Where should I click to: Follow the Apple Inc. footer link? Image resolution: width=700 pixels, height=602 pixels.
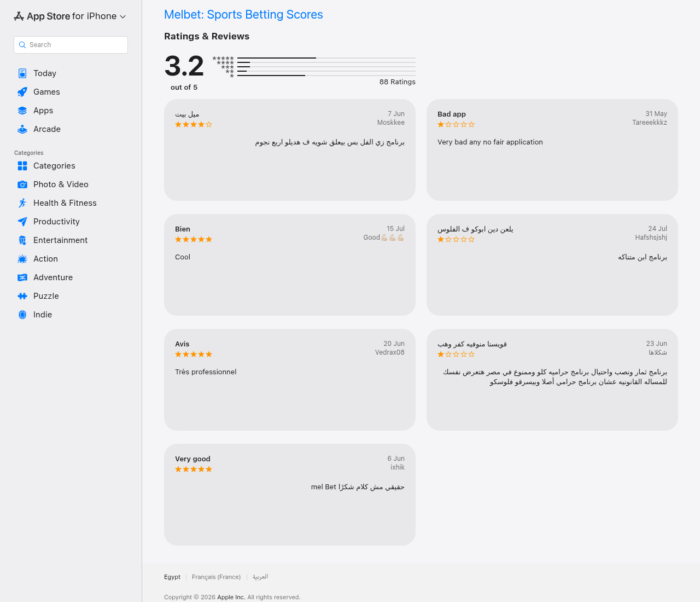click(x=231, y=597)
